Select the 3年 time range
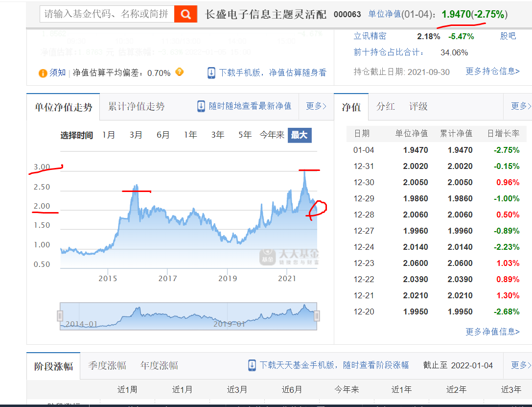 tap(217, 135)
